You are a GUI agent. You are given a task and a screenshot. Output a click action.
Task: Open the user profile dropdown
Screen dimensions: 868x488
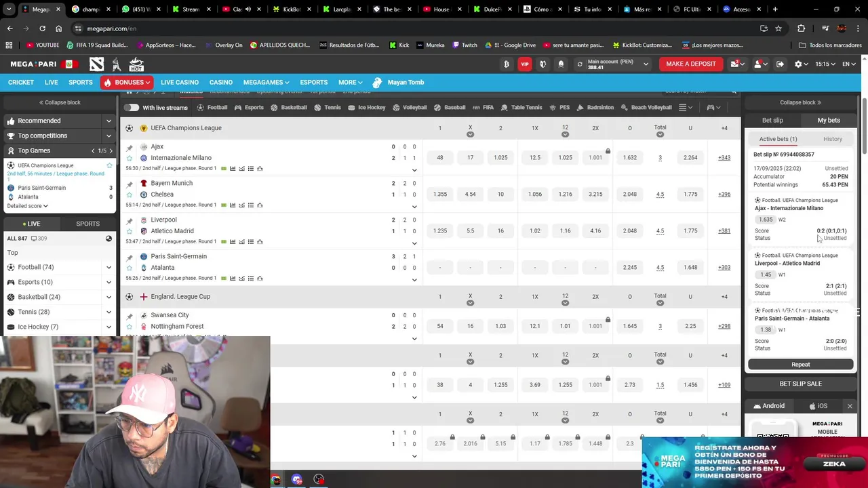(x=760, y=64)
